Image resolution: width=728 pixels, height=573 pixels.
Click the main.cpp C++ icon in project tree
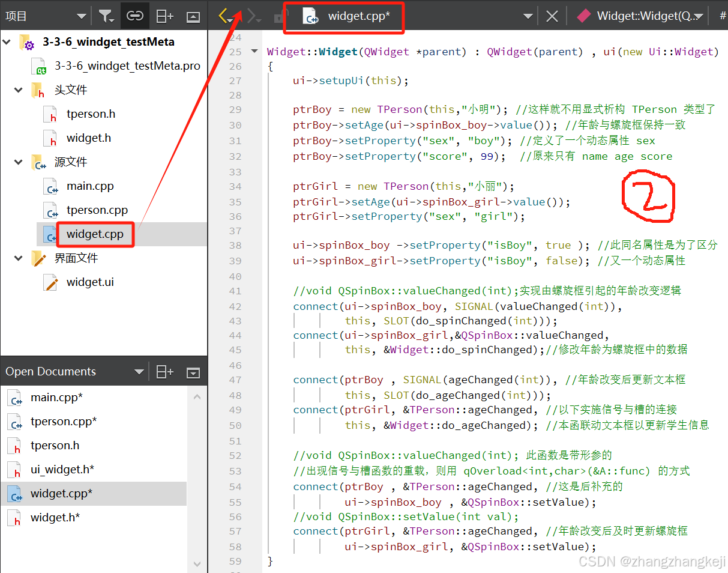[x=51, y=186]
